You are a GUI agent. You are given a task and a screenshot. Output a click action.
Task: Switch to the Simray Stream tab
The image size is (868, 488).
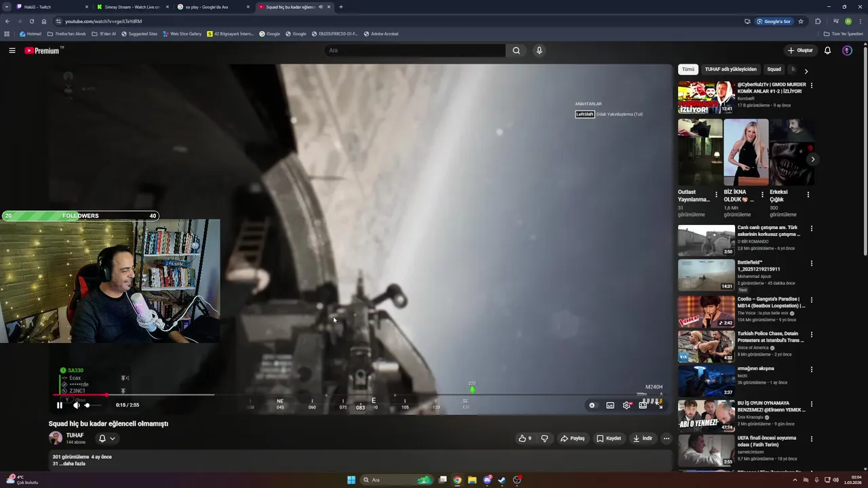click(x=132, y=7)
